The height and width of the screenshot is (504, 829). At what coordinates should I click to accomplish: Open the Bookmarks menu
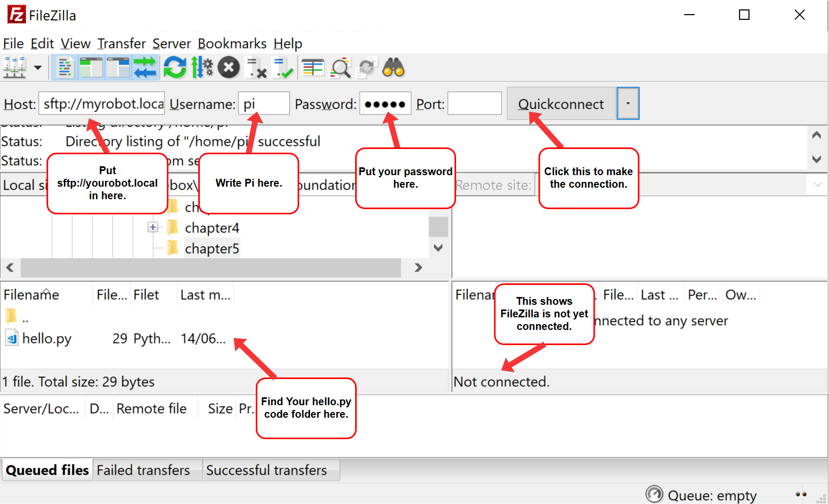click(232, 44)
